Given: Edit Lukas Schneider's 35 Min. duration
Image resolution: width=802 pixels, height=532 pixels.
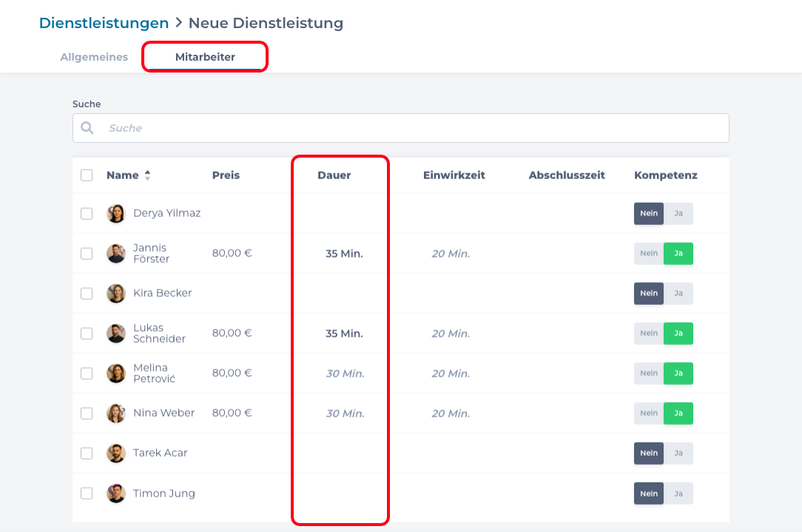Looking at the screenshot, I should pyautogui.click(x=344, y=334).
